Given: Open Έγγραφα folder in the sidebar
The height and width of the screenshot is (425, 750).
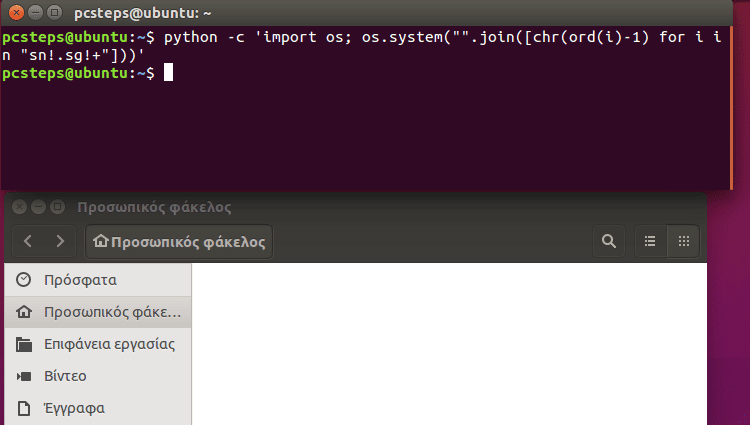Looking at the screenshot, I should (74, 408).
